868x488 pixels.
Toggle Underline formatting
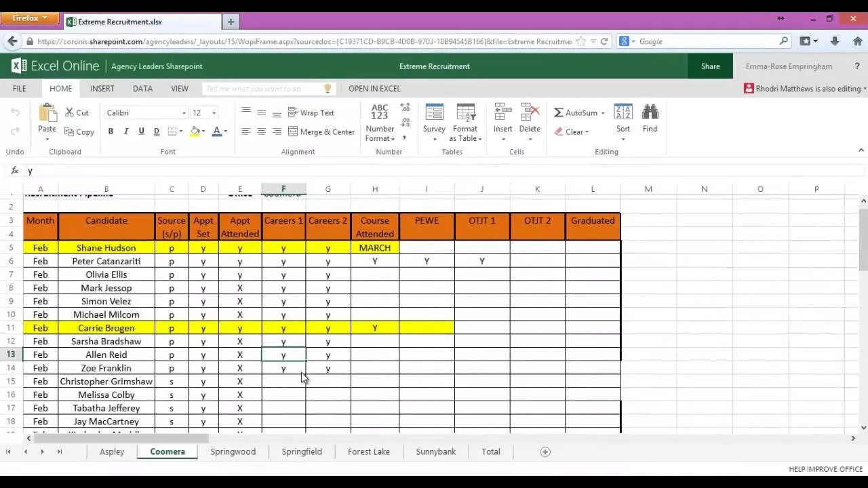(x=141, y=131)
